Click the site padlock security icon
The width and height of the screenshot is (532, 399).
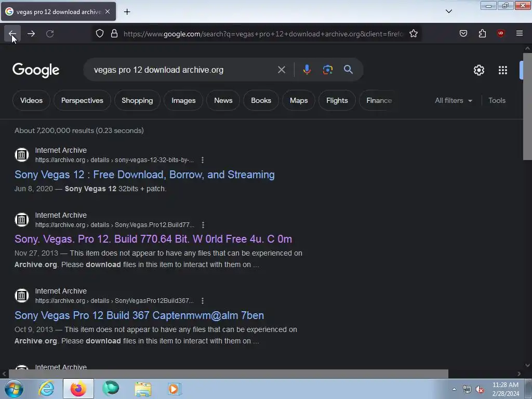pos(114,34)
